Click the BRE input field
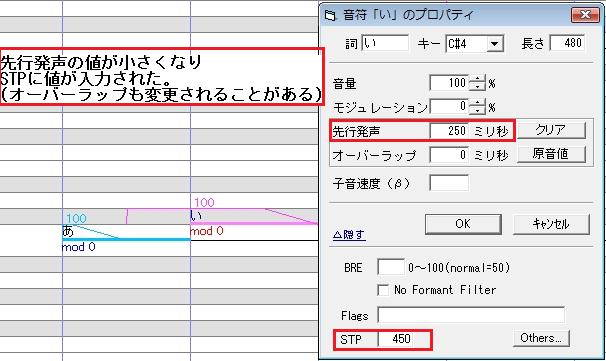This screenshot has width=606, height=361. click(391, 267)
